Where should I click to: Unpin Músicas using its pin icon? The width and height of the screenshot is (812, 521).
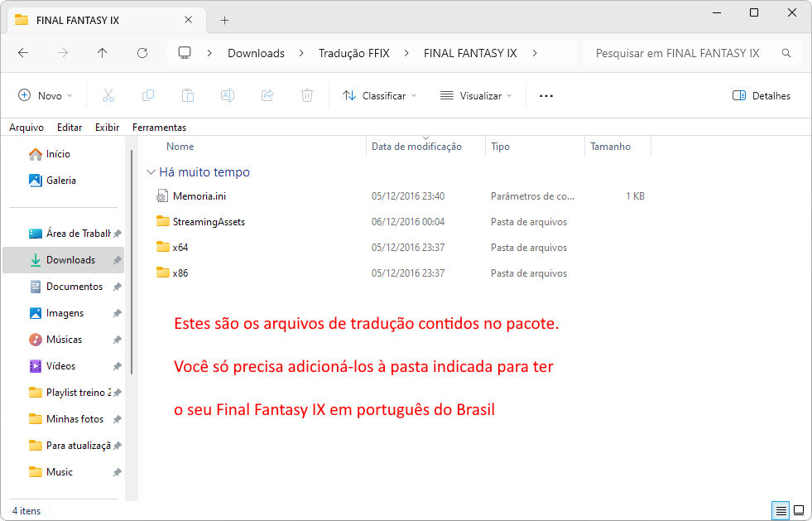coord(117,340)
